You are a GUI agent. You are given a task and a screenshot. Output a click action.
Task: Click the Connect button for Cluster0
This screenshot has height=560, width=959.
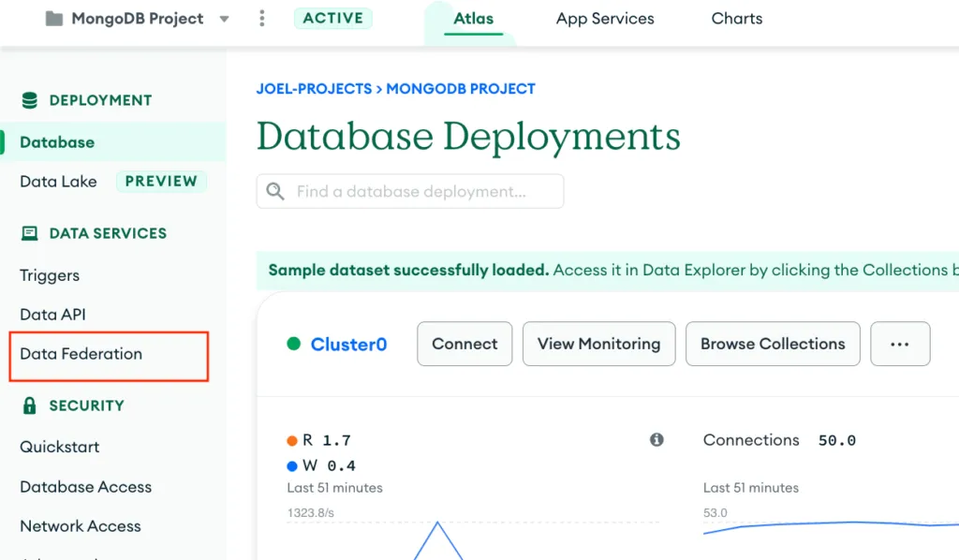tap(464, 344)
